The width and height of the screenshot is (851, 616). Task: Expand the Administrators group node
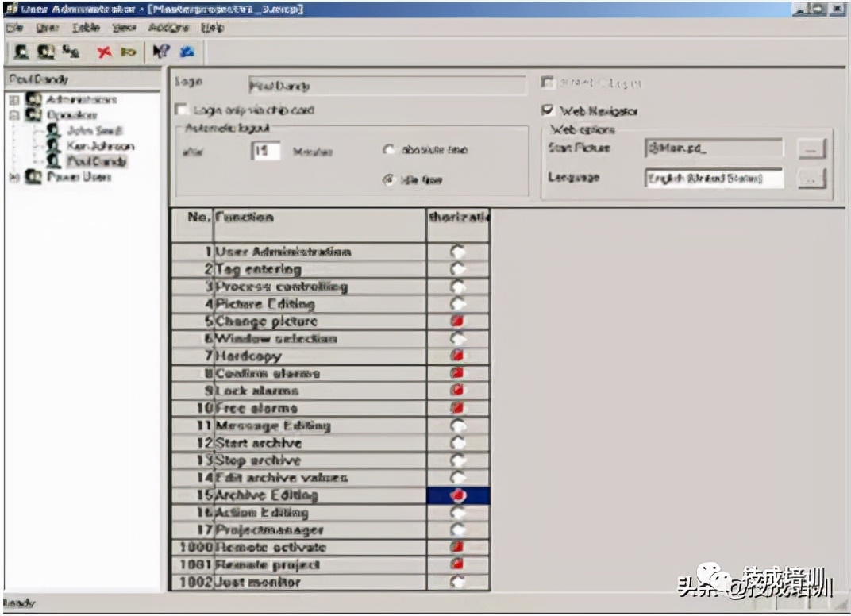[x=14, y=100]
